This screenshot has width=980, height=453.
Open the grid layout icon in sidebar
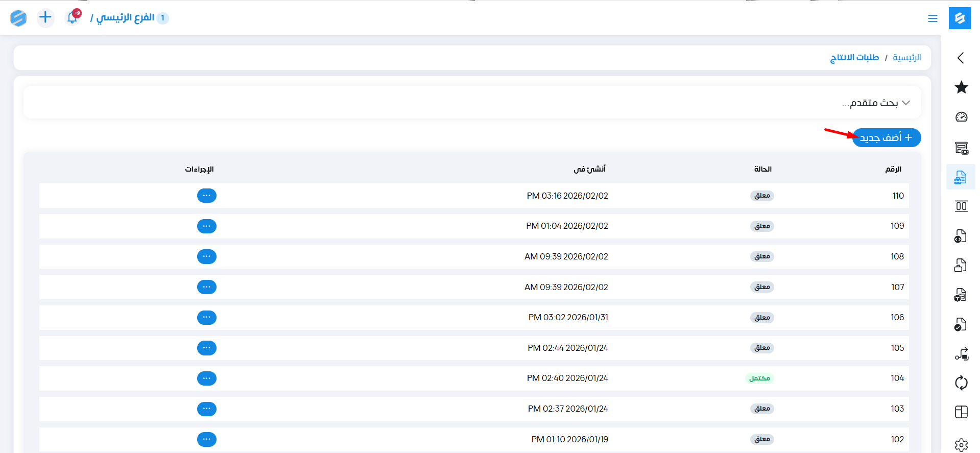tap(961, 412)
